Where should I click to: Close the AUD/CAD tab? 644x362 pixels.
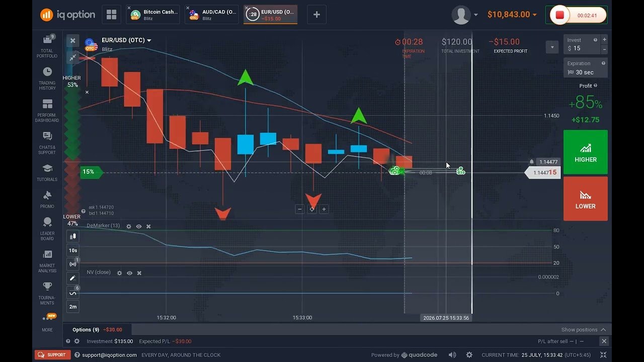click(188, 8)
